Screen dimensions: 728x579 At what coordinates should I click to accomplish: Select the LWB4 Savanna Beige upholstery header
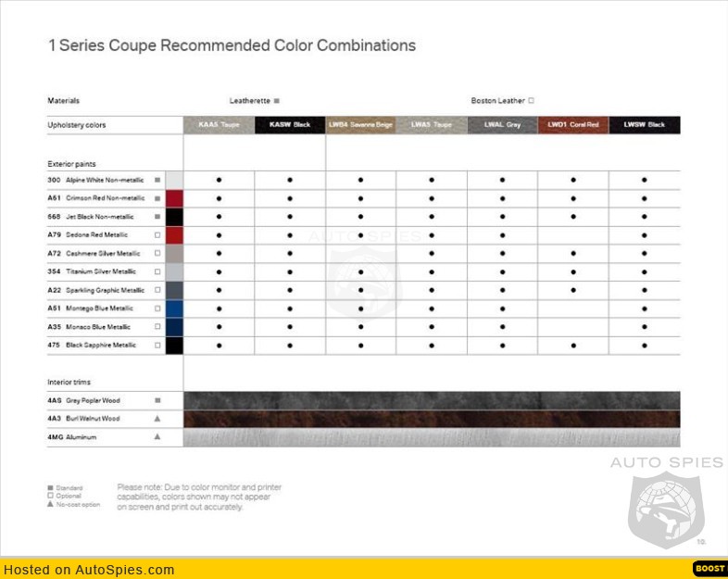click(x=360, y=125)
